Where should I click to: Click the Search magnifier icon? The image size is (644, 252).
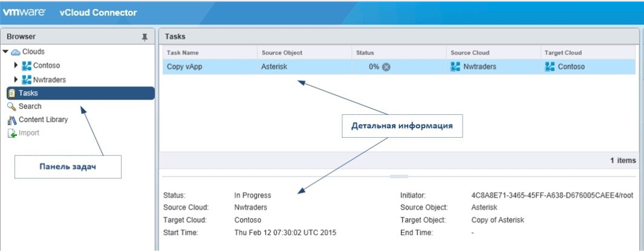click(11, 107)
